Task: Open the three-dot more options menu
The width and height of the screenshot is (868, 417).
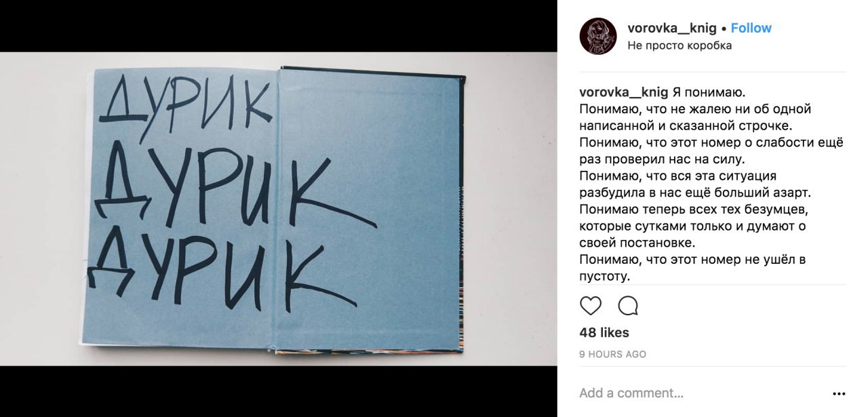Action: point(839,393)
